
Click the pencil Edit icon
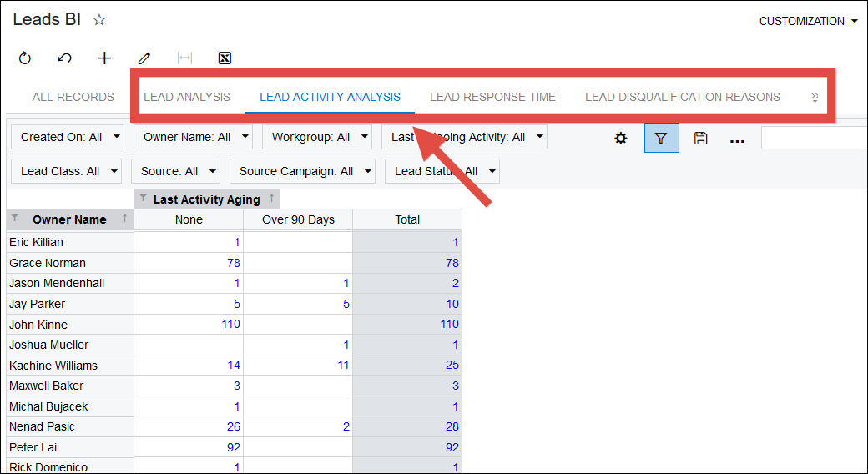click(x=144, y=58)
